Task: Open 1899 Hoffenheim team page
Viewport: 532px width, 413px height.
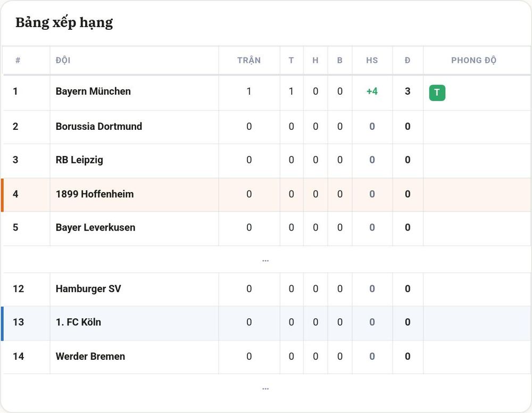Action: (95, 194)
